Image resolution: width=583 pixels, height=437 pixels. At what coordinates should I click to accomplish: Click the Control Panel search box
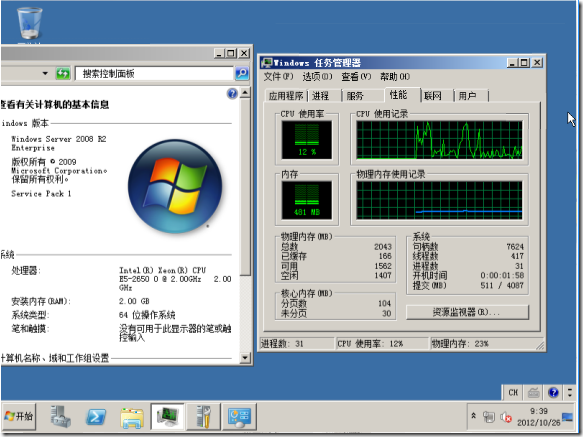(154, 74)
